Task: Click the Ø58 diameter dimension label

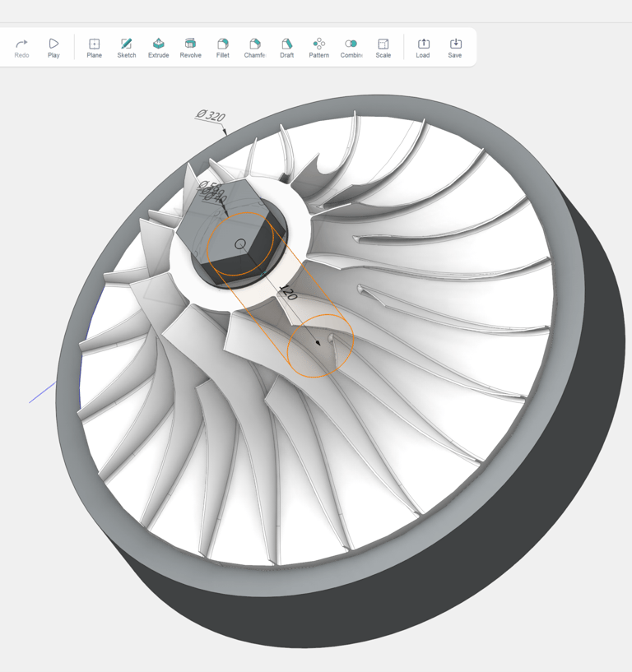Action: [x=210, y=187]
